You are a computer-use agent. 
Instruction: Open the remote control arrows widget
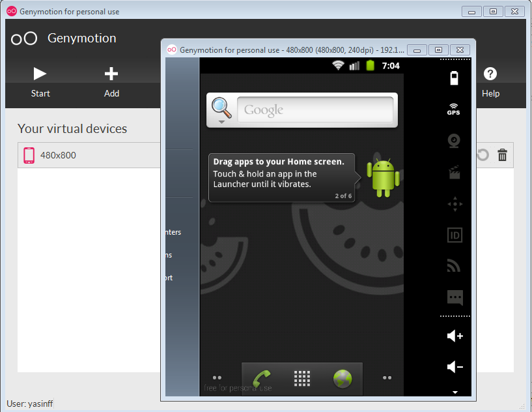pyautogui.click(x=455, y=204)
